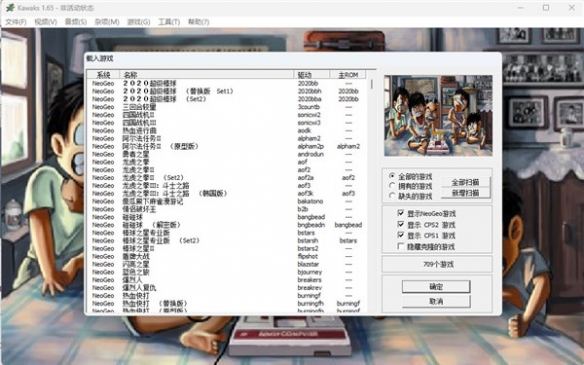
Task: Open the 工具(T) menu
Action: (169, 22)
